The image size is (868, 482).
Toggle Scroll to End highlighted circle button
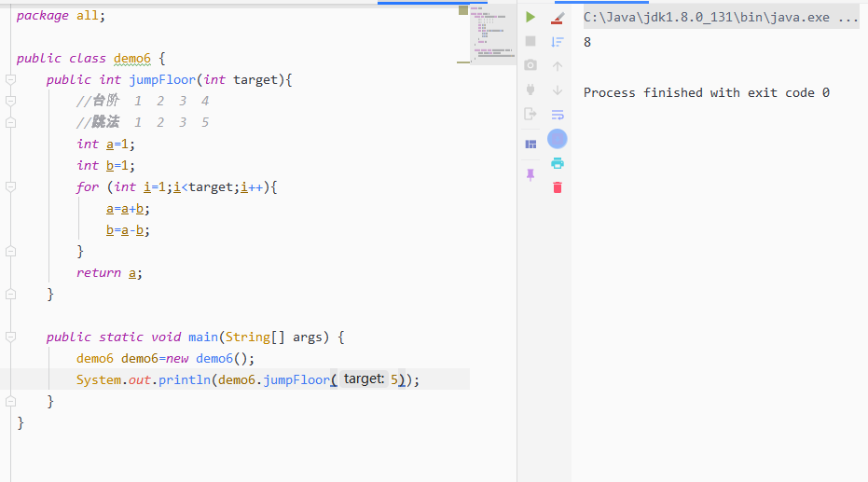coord(558,139)
